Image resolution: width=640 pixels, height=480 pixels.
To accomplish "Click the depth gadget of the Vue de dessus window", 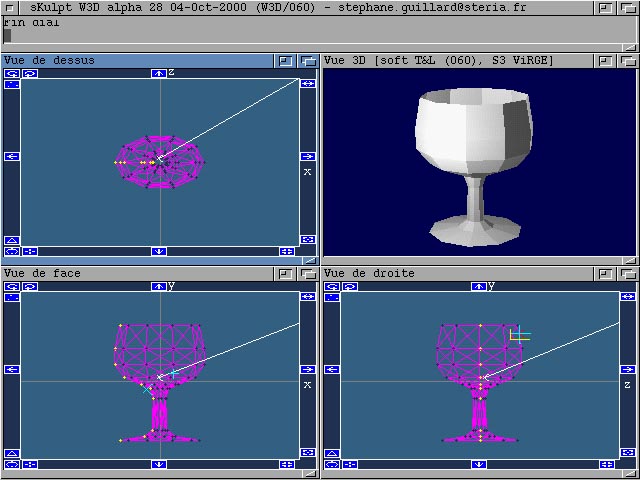I will pyautogui.click(x=308, y=61).
